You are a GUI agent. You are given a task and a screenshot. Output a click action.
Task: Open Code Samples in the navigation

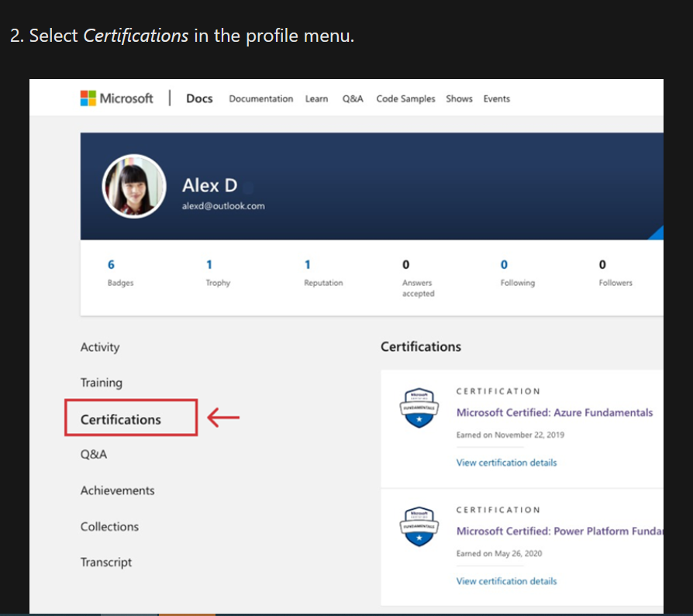pyautogui.click(x=405, y=98)
